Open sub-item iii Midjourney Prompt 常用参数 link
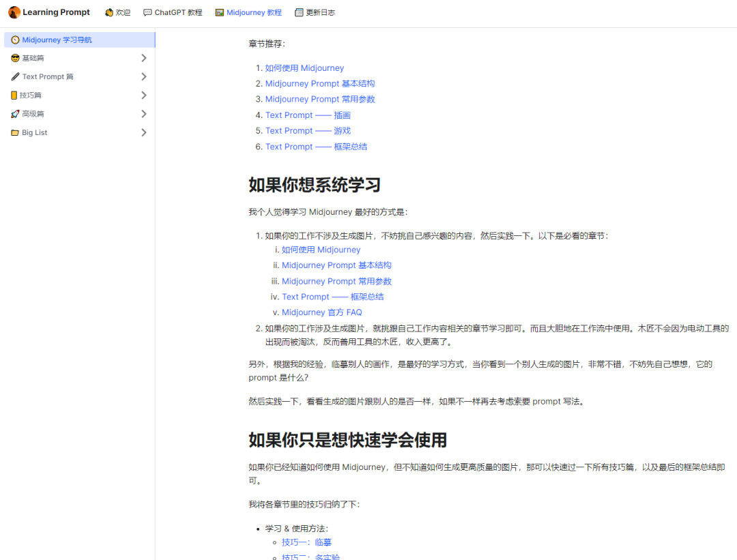This screenshot has width=737, height=560. (x=336, y=282)
